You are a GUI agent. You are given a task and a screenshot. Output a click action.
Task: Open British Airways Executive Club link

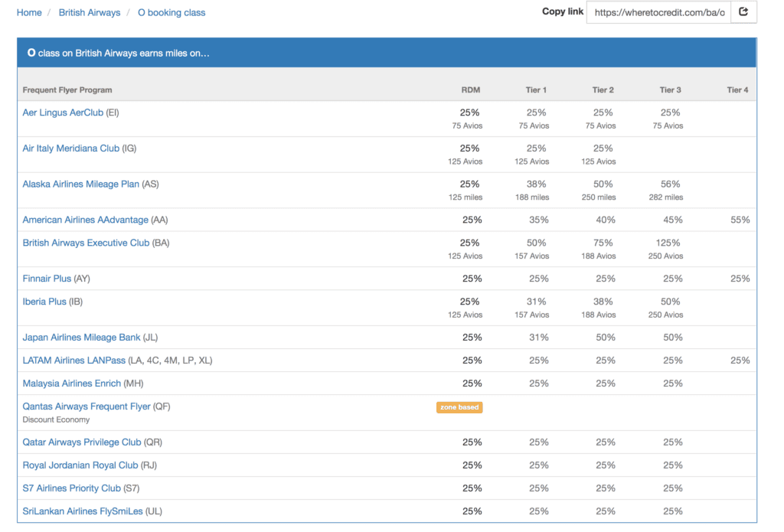pyautogui.click(x=86, y=243)
